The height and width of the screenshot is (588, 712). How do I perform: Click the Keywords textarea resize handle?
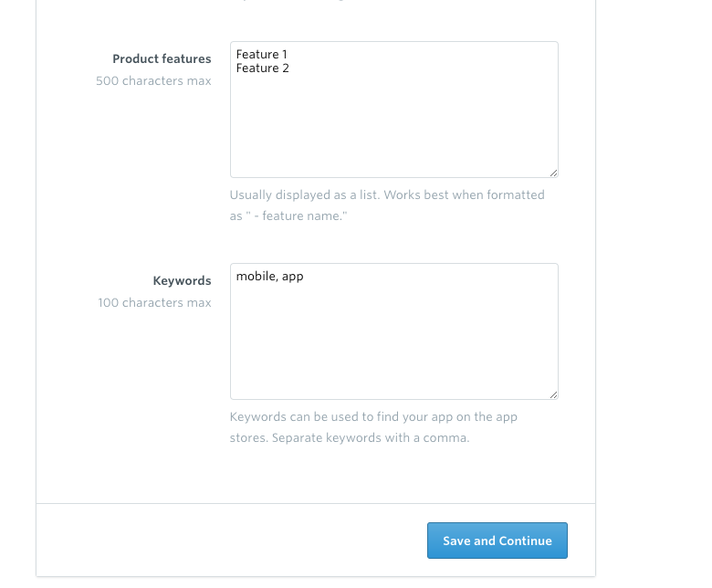(553, 395)
